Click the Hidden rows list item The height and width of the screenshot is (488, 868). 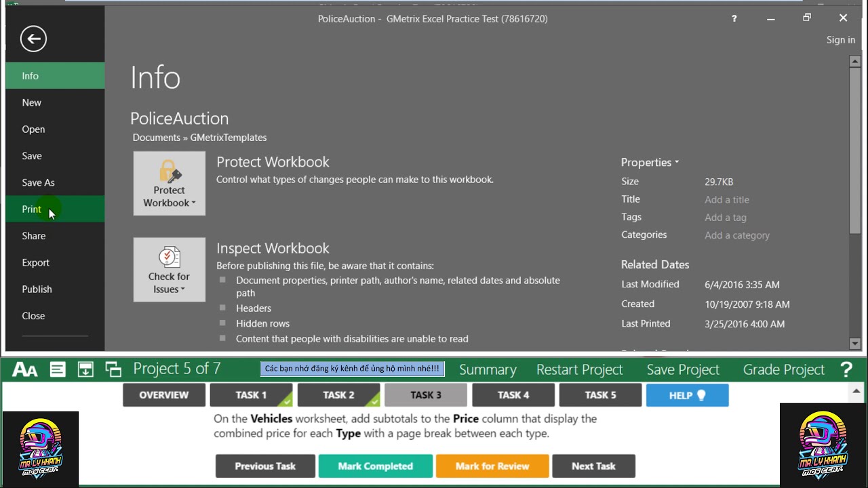coord(262,323)
